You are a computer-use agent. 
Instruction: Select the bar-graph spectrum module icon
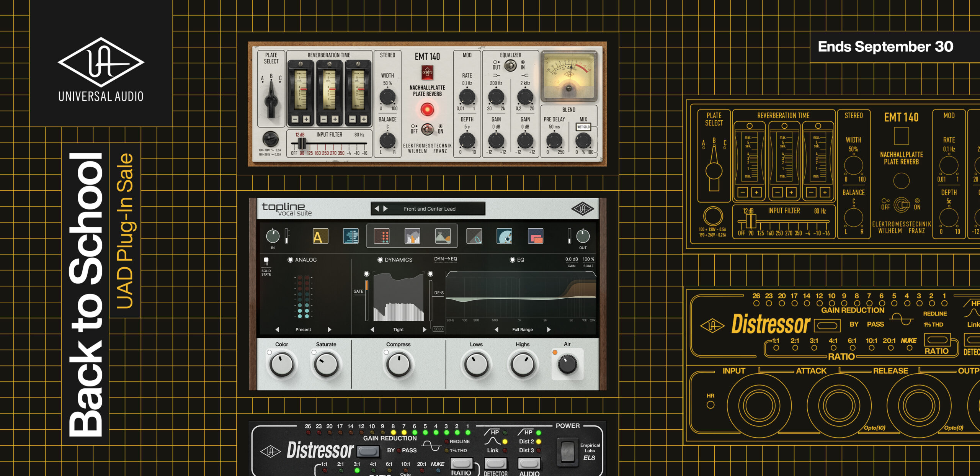(412, 236)
